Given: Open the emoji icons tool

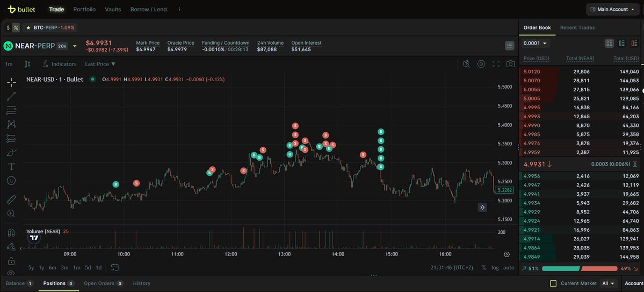Looking at the screenshot, I should tap(11, 181).
